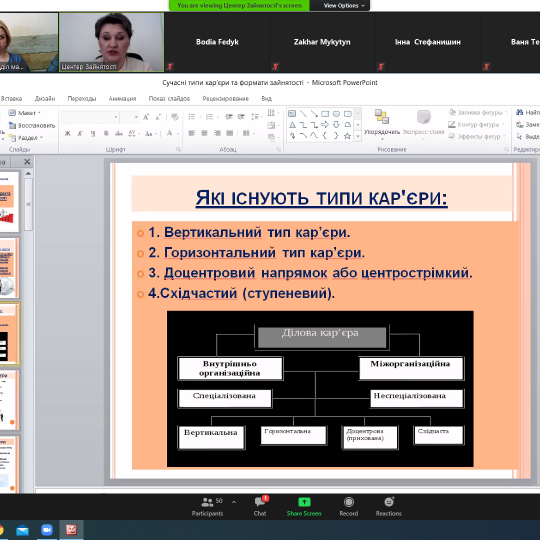
Task: Select the left brace shape
Action: [x=325, y=136]
